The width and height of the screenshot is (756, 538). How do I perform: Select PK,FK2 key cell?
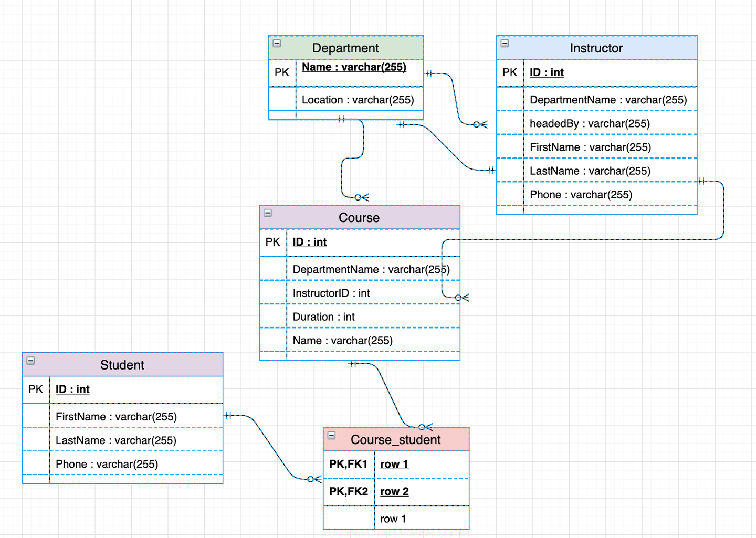349,491
